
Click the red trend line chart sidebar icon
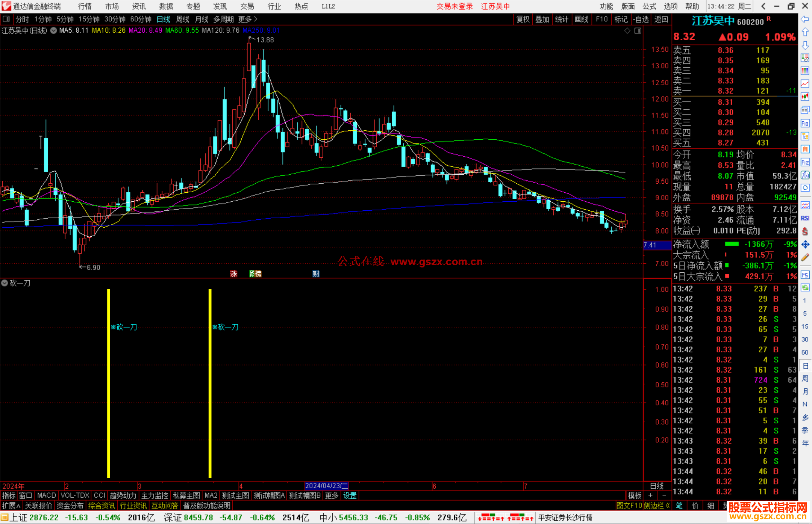click(x=805, y=84)
